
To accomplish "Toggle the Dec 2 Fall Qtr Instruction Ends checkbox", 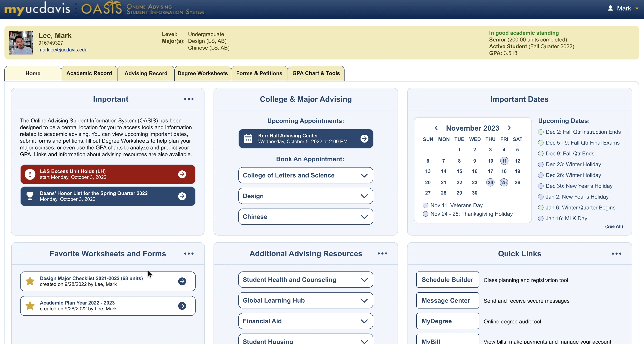I will [541, 132].
